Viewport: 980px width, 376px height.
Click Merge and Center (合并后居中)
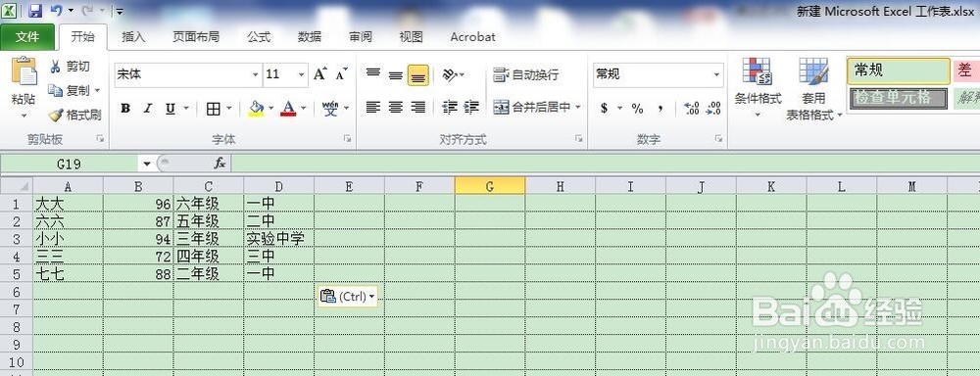[x=532, y=108]
